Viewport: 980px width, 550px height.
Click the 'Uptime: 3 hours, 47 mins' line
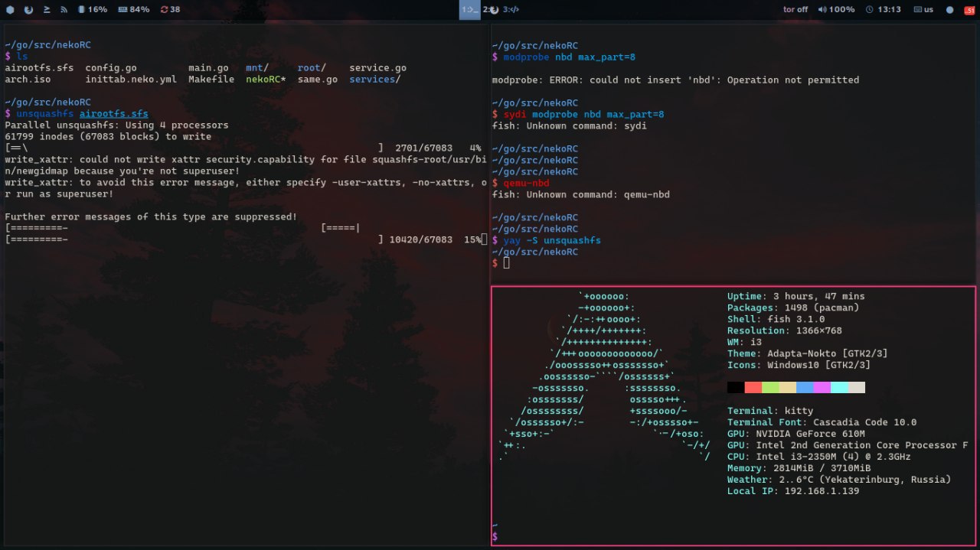[796, 296]
